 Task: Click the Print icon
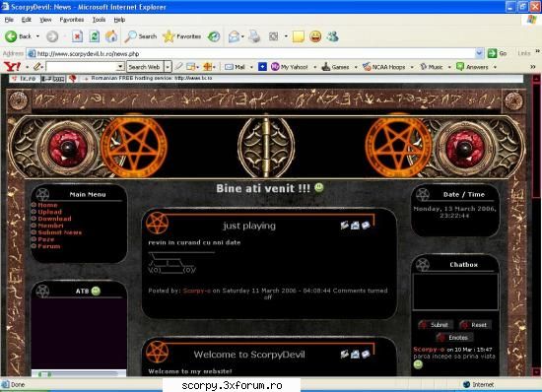click(x=254, y=36)
